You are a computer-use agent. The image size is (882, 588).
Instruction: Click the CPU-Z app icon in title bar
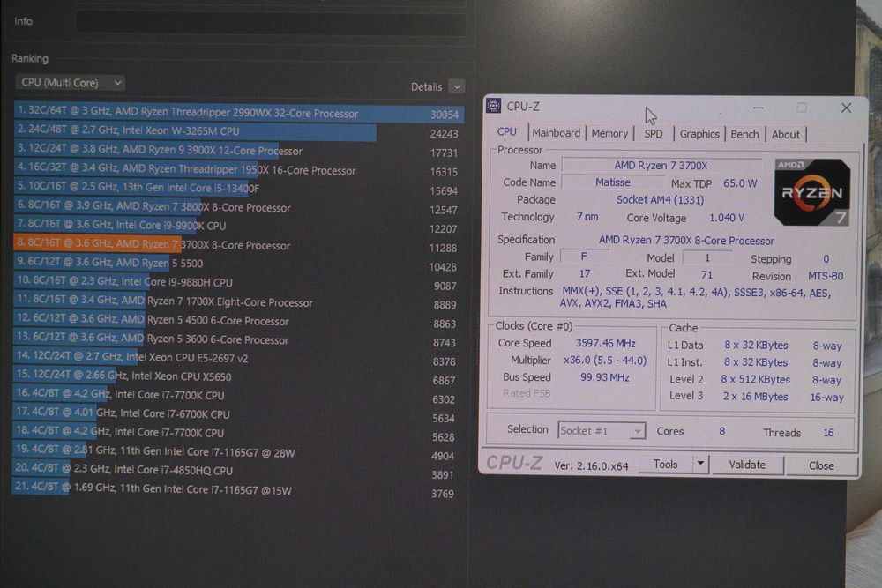pos(493,106)
